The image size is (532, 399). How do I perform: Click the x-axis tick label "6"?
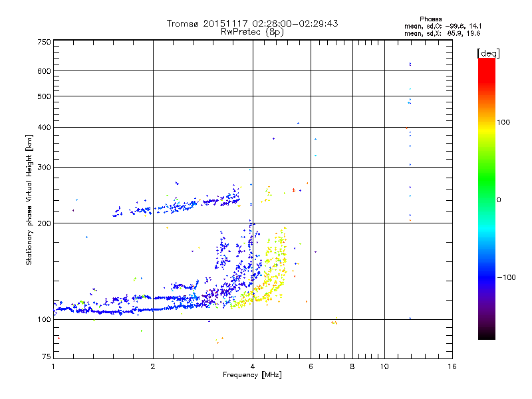click(x=311, y=366)
